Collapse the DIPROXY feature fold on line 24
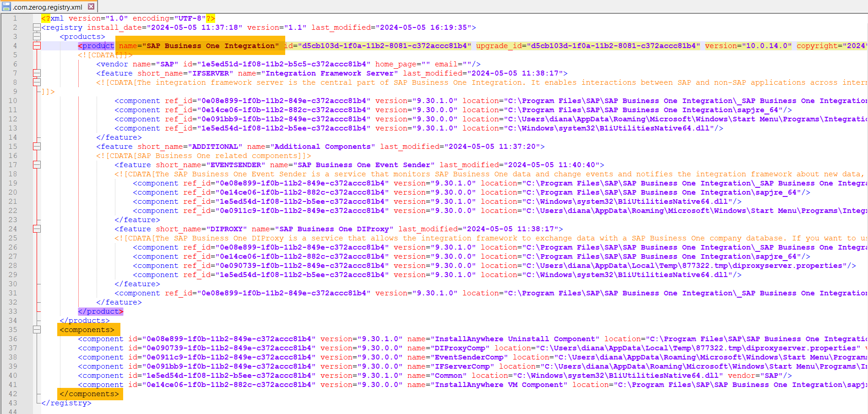The height and width of the screenshot is (414, 868). tap(37, 229)
